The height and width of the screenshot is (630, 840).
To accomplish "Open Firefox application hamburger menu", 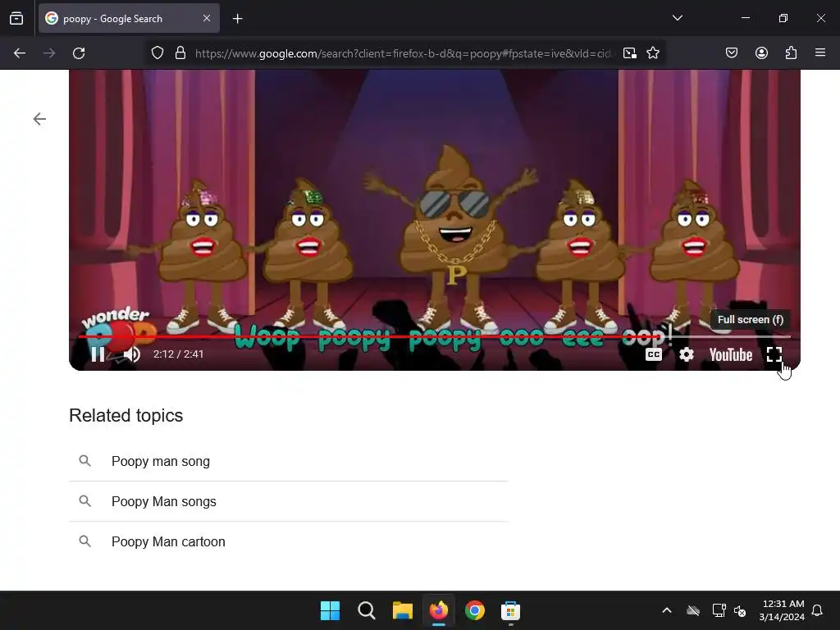I will coord(820,53).
